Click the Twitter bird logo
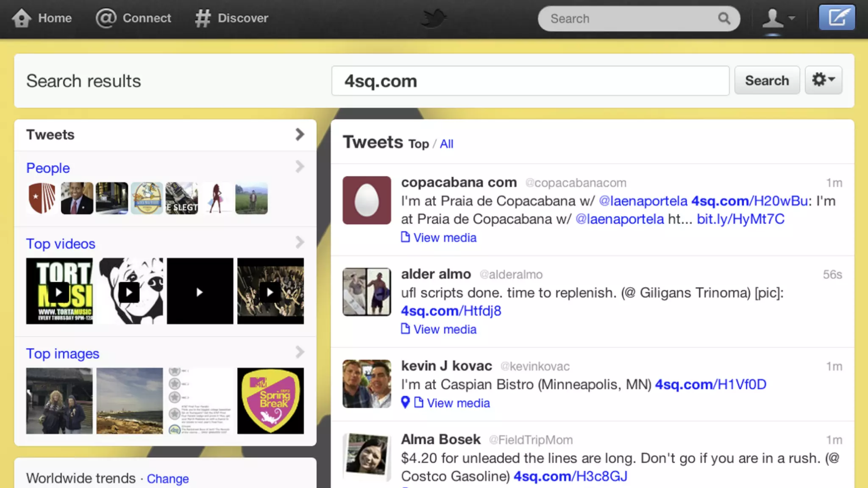Screen dimensions: 868x488 coord(433,19)
